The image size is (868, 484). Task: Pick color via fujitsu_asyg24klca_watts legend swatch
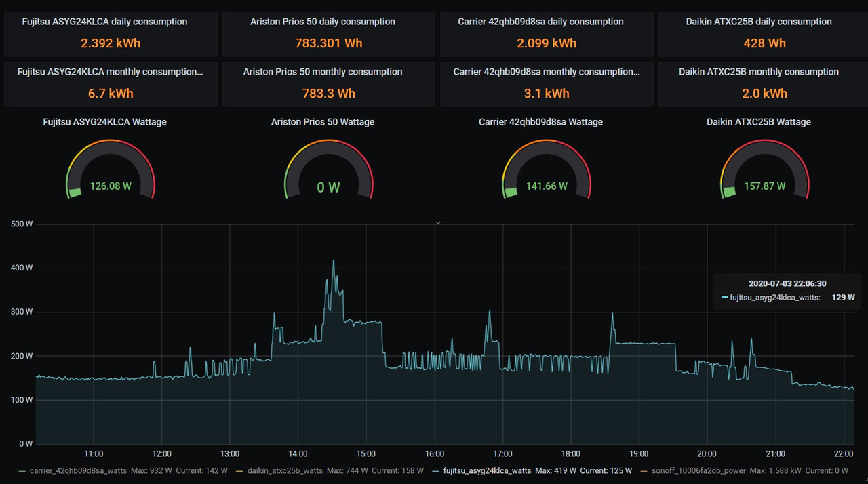(435, 470)
